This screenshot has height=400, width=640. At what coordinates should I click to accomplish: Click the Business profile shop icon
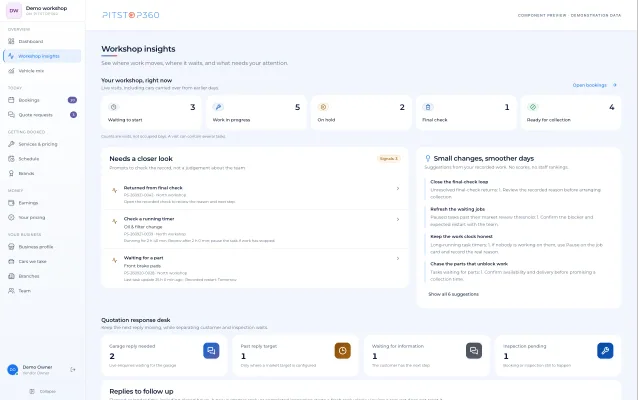click(x=11, y=247)
